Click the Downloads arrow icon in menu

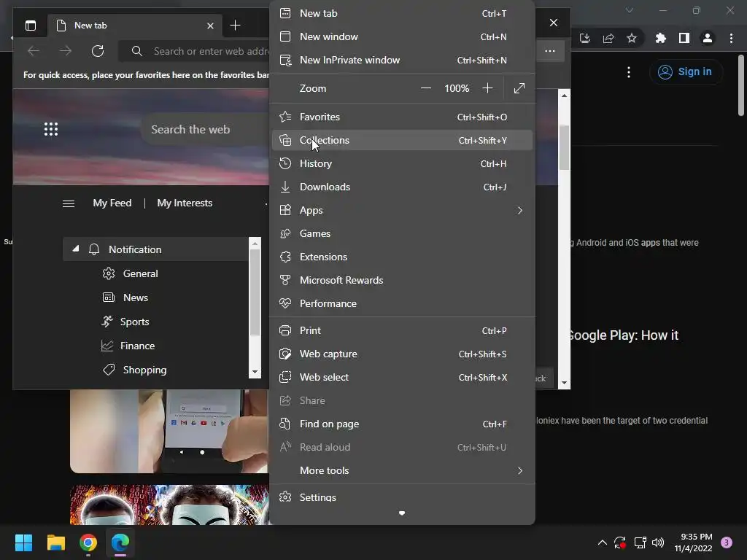[285, 187]
